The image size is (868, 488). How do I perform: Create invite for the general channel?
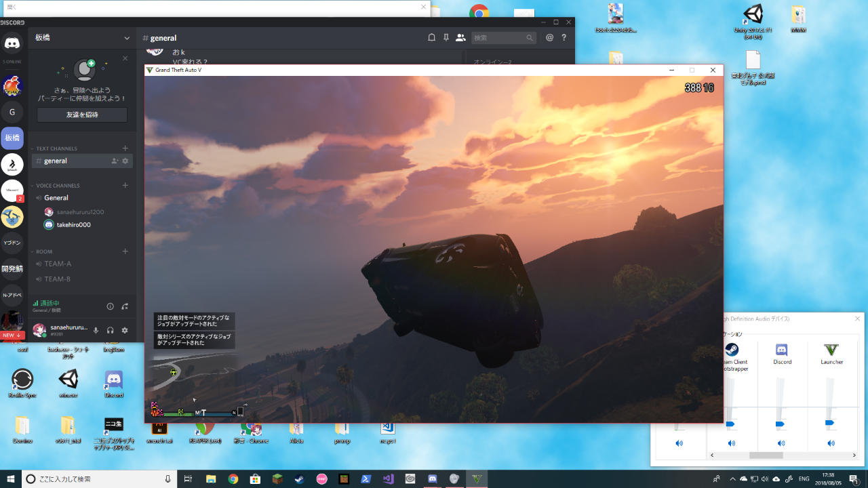coord(115,161)
